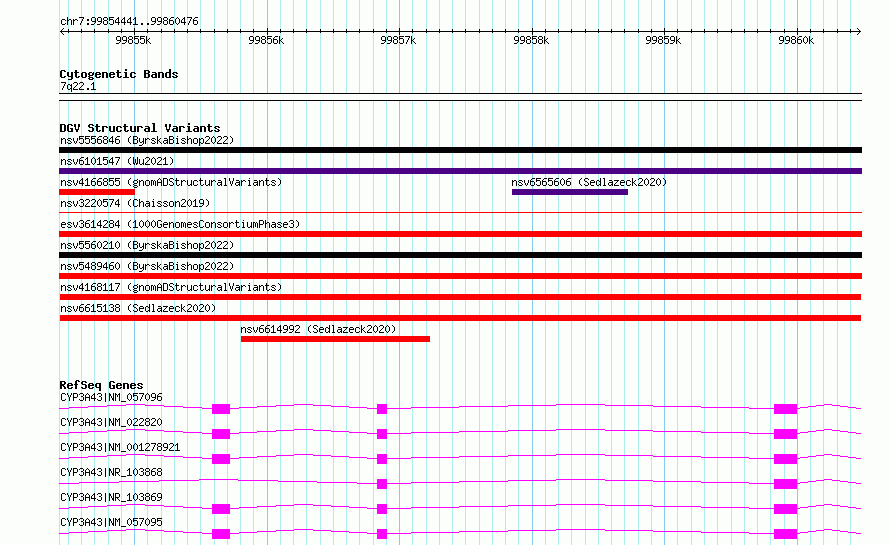Image resolution: width=890 pixels, height=545 pixels.
Task: Click the 99856k ruler label
Action: [x=266, y=40]
